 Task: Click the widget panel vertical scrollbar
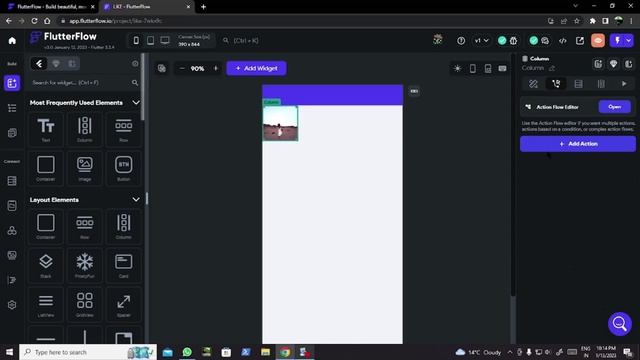point(142,87)
